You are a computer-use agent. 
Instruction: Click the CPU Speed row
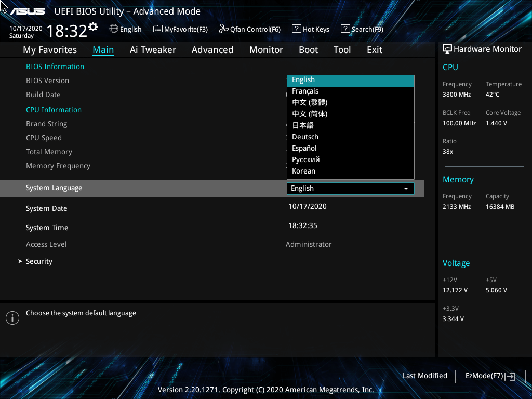coord(44,138)
